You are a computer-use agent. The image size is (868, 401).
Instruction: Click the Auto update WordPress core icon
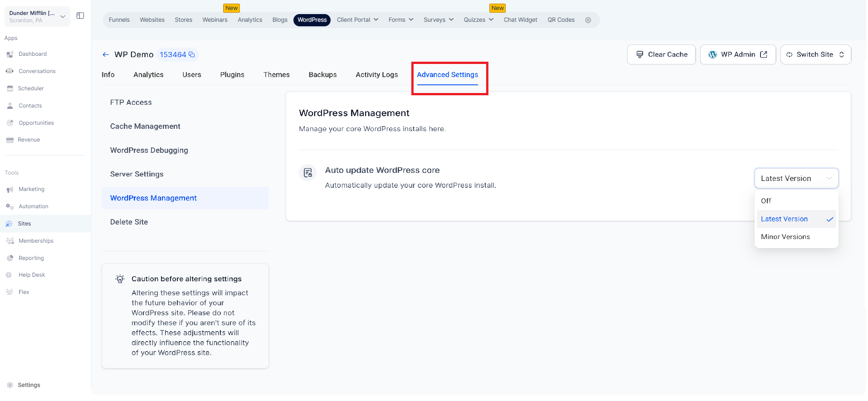(x=308, y=173)
